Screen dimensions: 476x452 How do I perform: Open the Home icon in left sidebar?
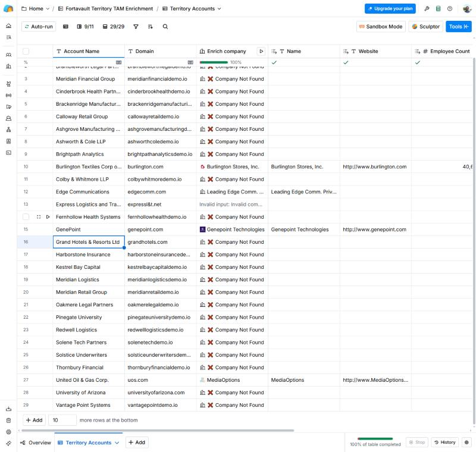point(8,26)
